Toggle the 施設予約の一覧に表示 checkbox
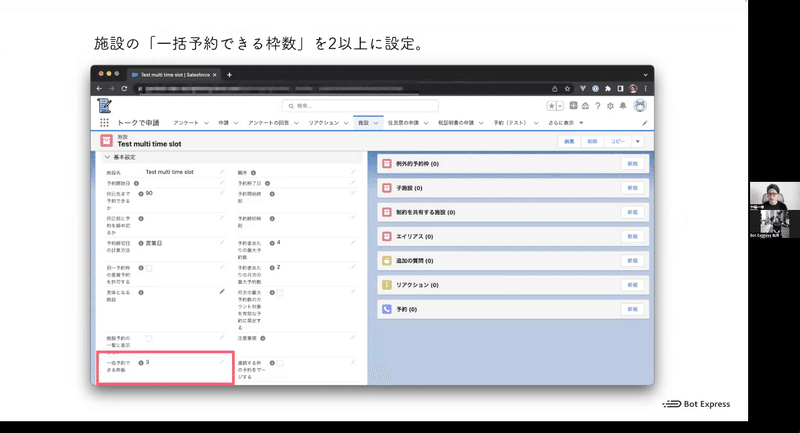 149,338
